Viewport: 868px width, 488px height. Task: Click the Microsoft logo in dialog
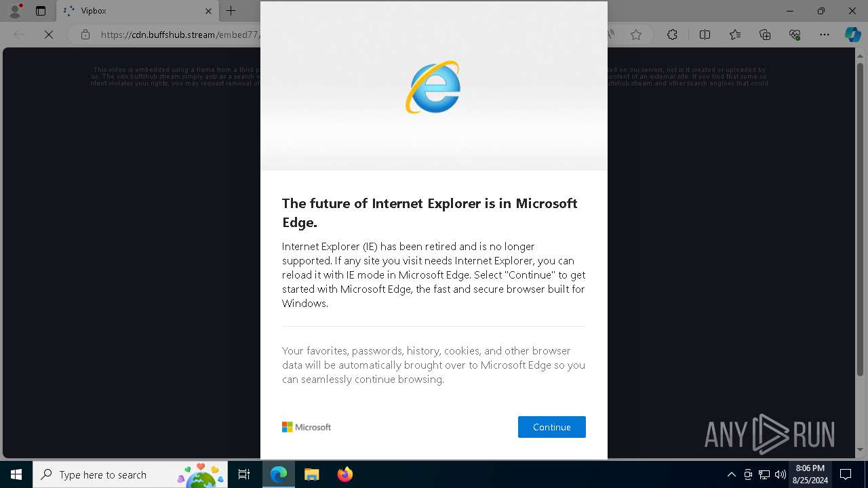click(307, 427)
